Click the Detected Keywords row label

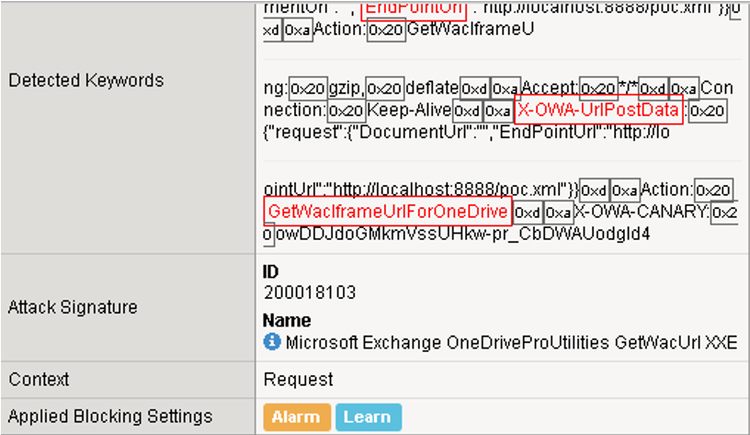[x=86, y=80]
